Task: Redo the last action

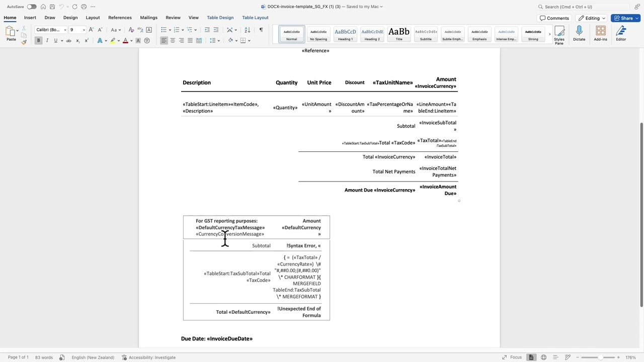Action: click(74, 7)
